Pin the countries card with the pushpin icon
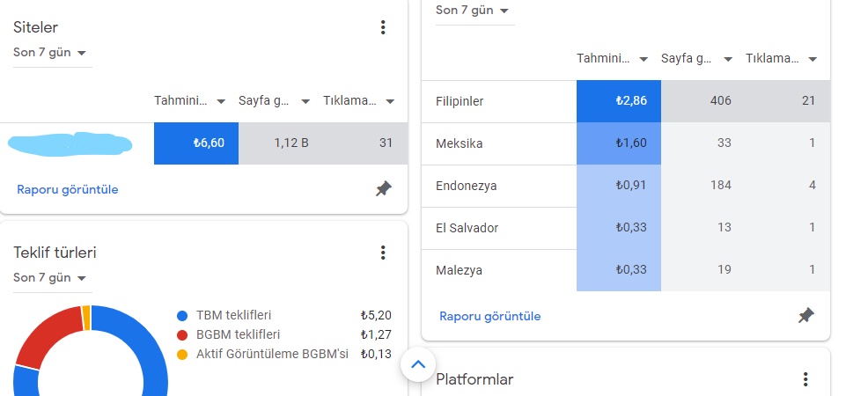This screenshot has height=396, width=868. tap(805, 316)
